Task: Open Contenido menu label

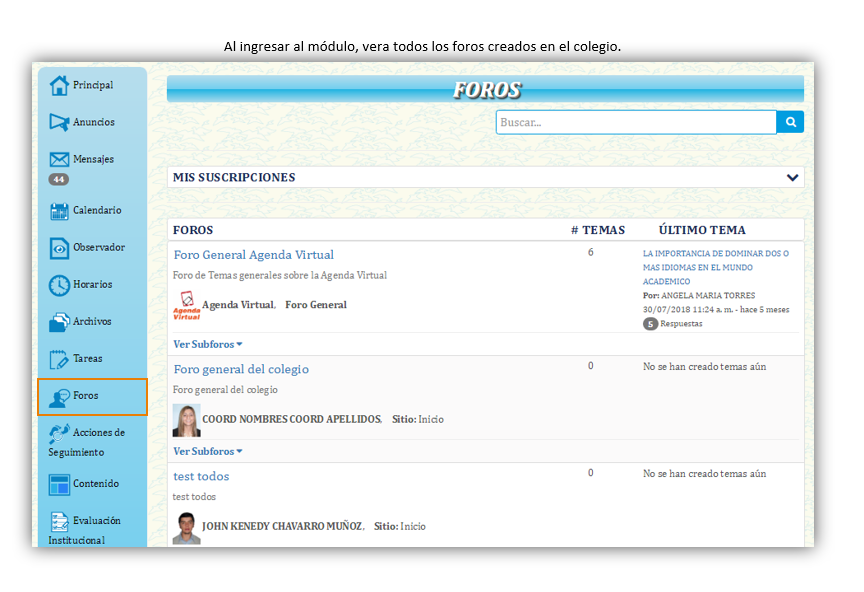Action: pyautogui.click(x=96, y=483)
